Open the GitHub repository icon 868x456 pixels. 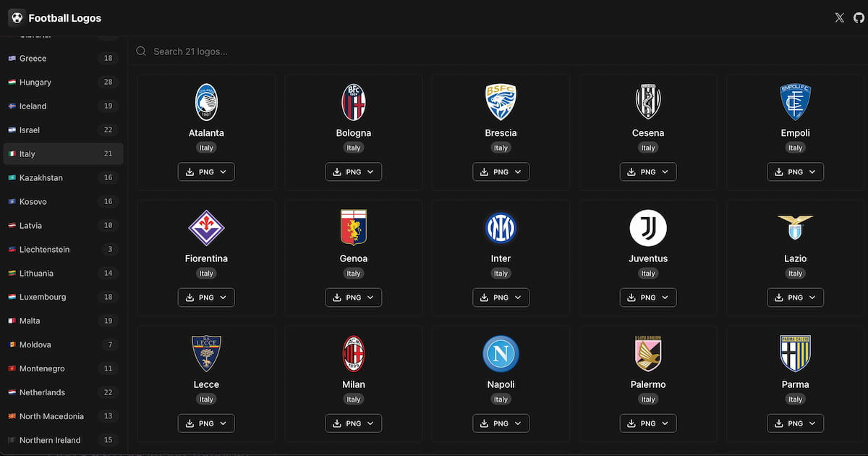coord(858,17)
